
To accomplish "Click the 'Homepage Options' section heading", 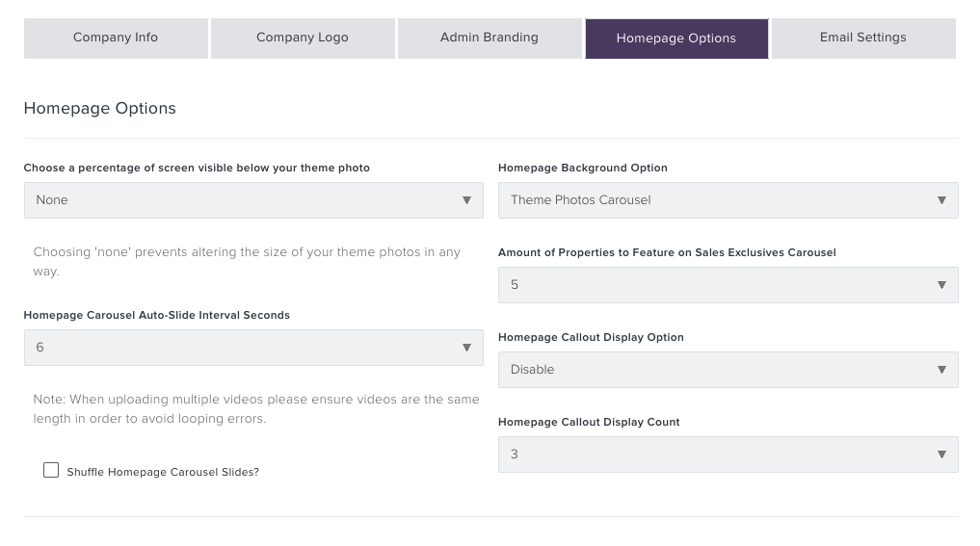I will pyautogui.click(x=100, y=108).
